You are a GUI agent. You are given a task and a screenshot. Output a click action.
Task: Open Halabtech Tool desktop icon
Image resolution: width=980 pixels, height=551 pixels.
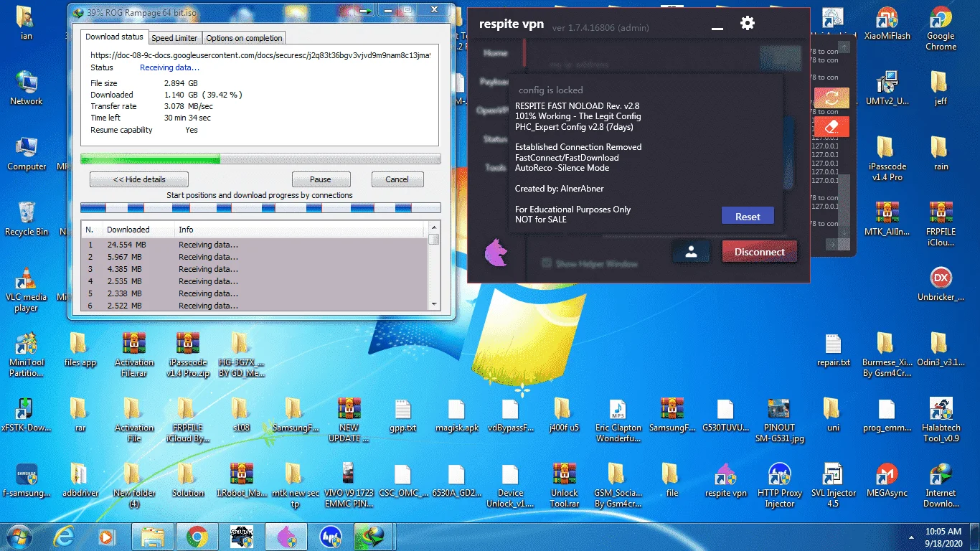(x=941, y=420)
